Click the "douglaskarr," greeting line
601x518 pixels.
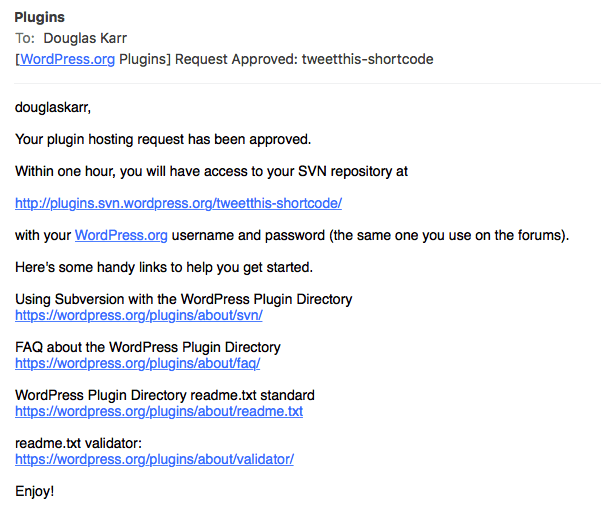tap(53, 107)
